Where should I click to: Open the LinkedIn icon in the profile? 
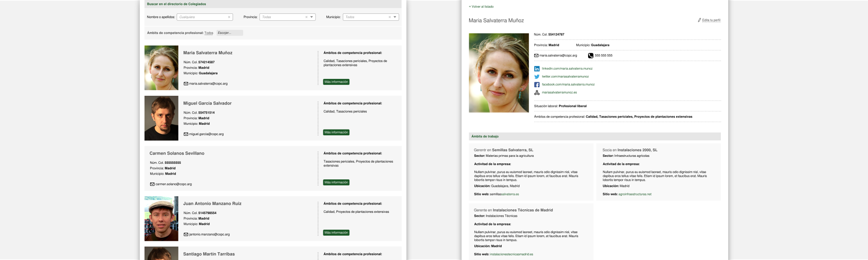tap(537, 68)
